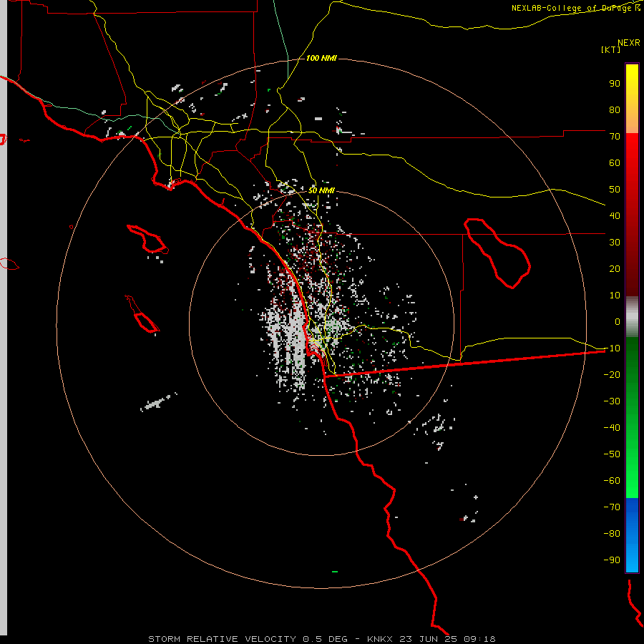The image size is (644, 644).
Task: Pick the 40 value on the scale
Action: pos(615,216)
